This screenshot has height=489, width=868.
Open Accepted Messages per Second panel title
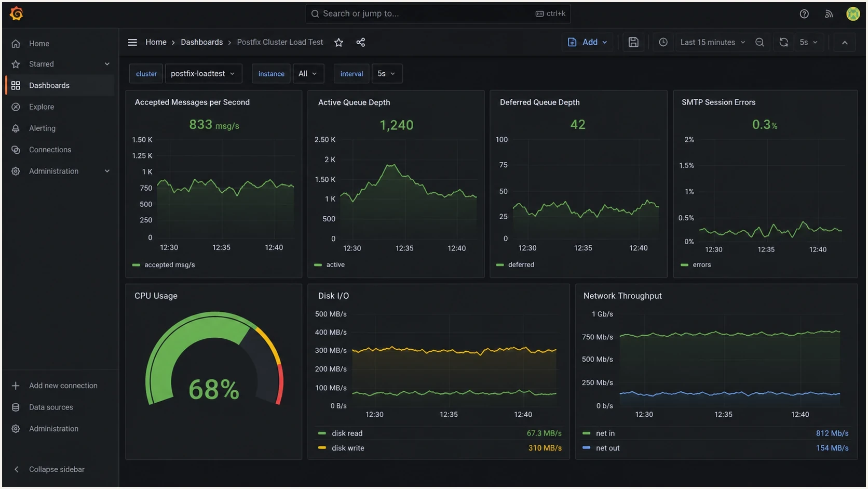[192, 102]
